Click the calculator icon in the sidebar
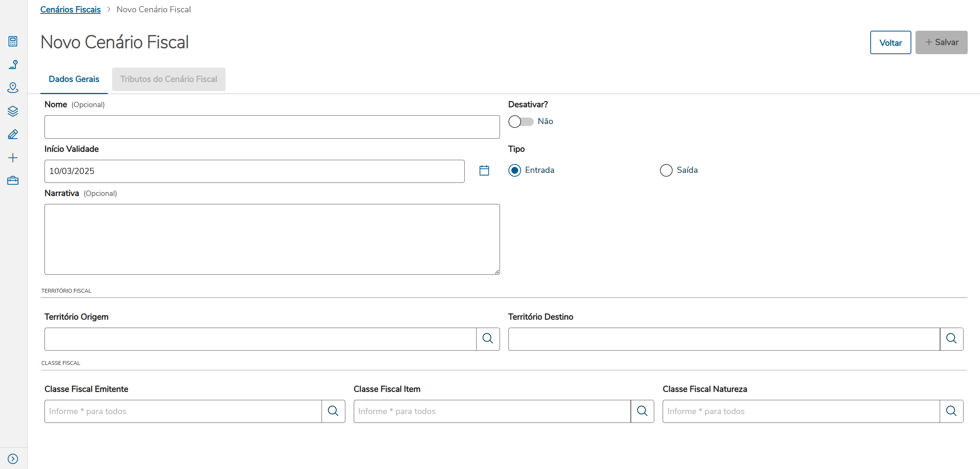Viewport: 980px width, 469px height. [x=13, y=41]
